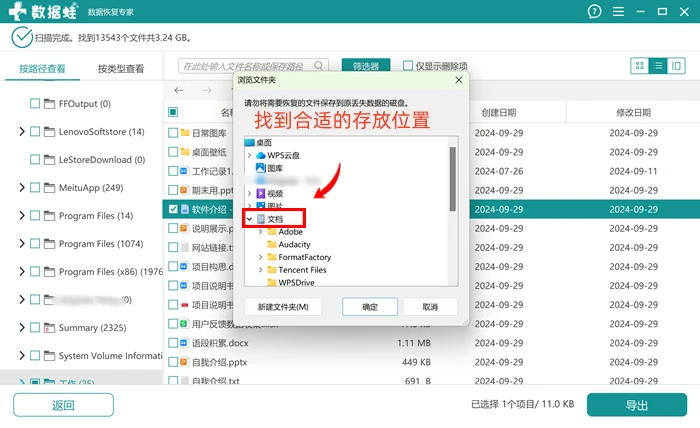700x428 pixels.
Task: Collapse the 文档 folder in dialog
Action: click(x=250, y=219)
